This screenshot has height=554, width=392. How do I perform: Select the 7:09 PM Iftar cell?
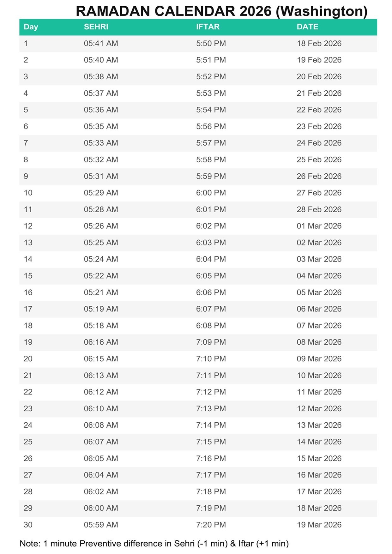tap(211, 342)
